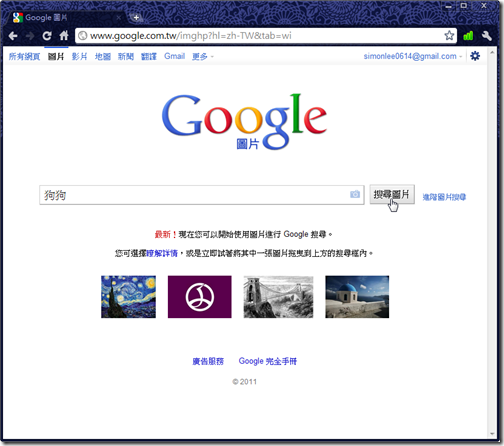
Task: Click the browser back arrow
Action: point(13,36)
